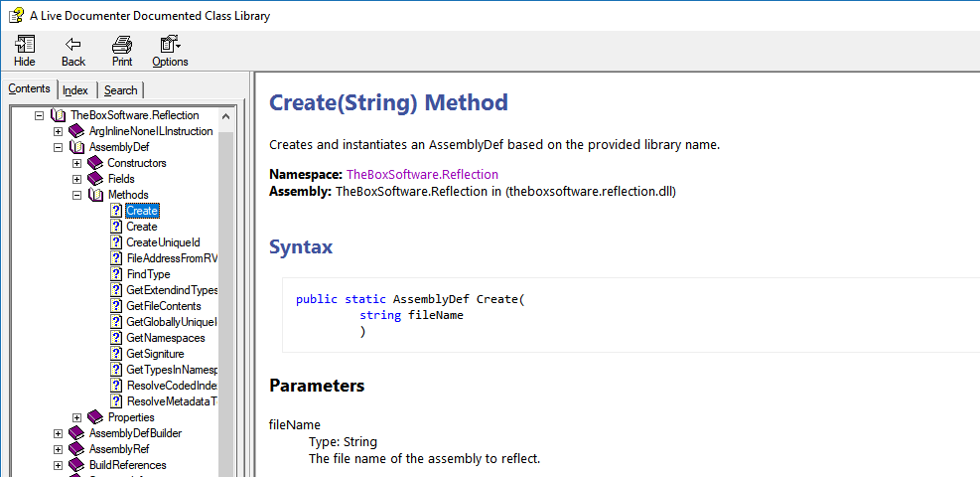Click the topic icon beside GetFileContents

pyautogui.click(x=115, y=306)
